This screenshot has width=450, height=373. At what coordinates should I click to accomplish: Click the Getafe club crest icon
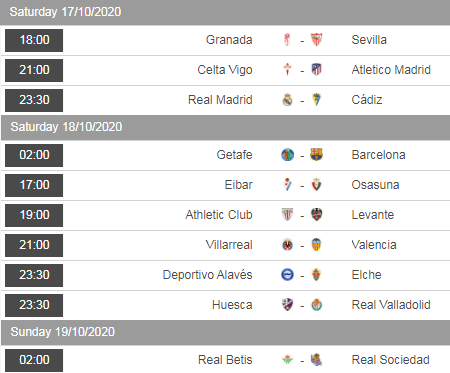click(x=287, y=155)
